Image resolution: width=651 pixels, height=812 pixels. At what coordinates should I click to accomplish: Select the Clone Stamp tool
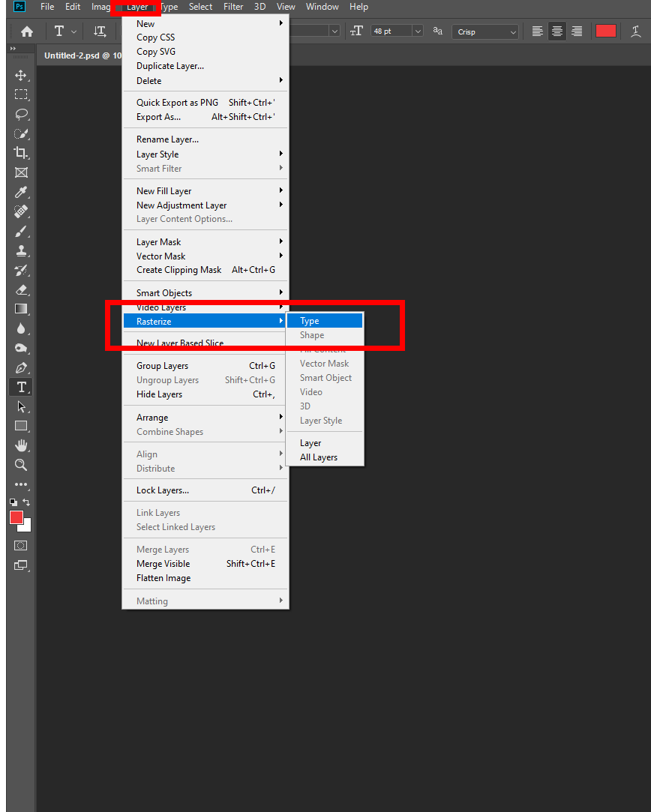click(x=21, y=250)
